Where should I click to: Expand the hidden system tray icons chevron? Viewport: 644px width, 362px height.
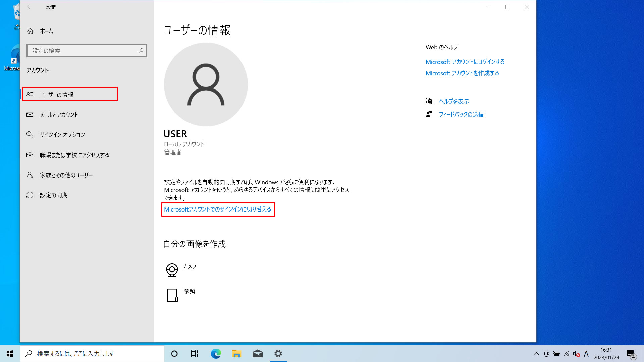536,354
